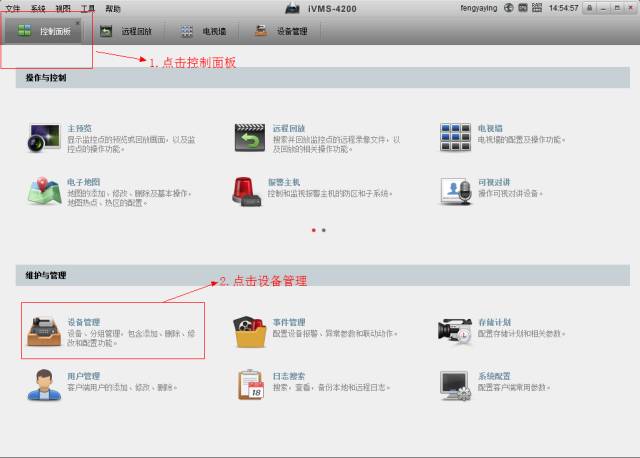Open the 文件 menu
Screen dimensions: 640x458
click(x=13, y=8)
